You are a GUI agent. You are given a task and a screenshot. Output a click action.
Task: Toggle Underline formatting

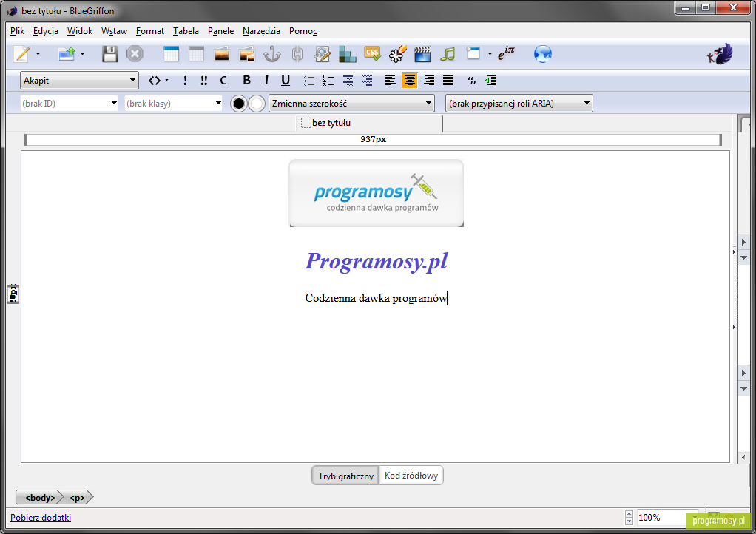pyautogui.click(x=286, y=81)
